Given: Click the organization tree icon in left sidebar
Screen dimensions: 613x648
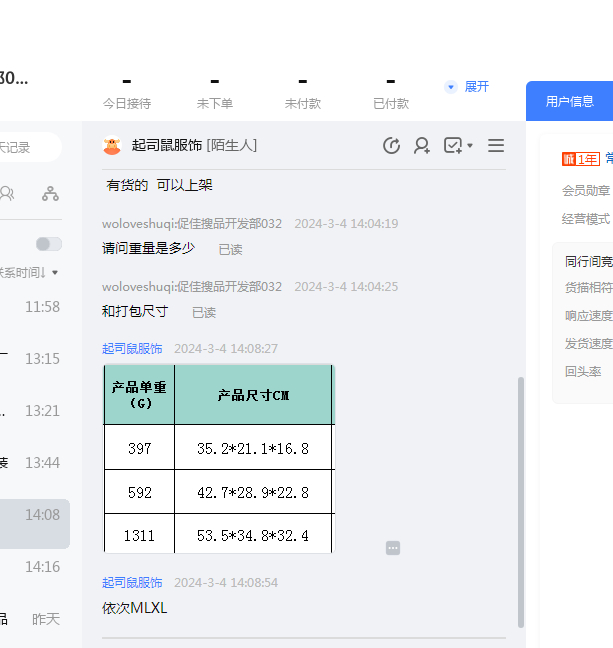Looking at the screenshot, I should click(x=50, y=194).
